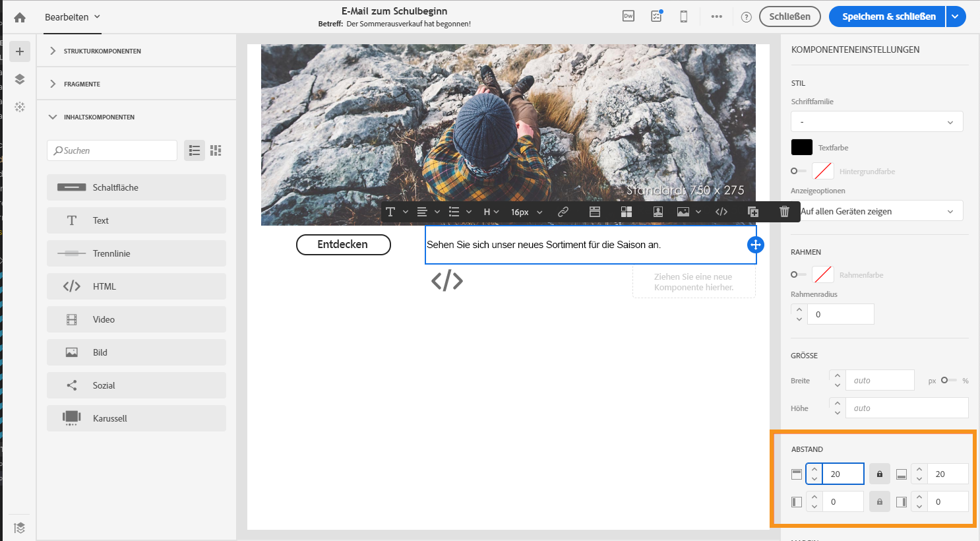The width and height of the screenshot is (980, 541).
Task: Open the list style dropdown in floating toolbar
Action: (460, 212)
